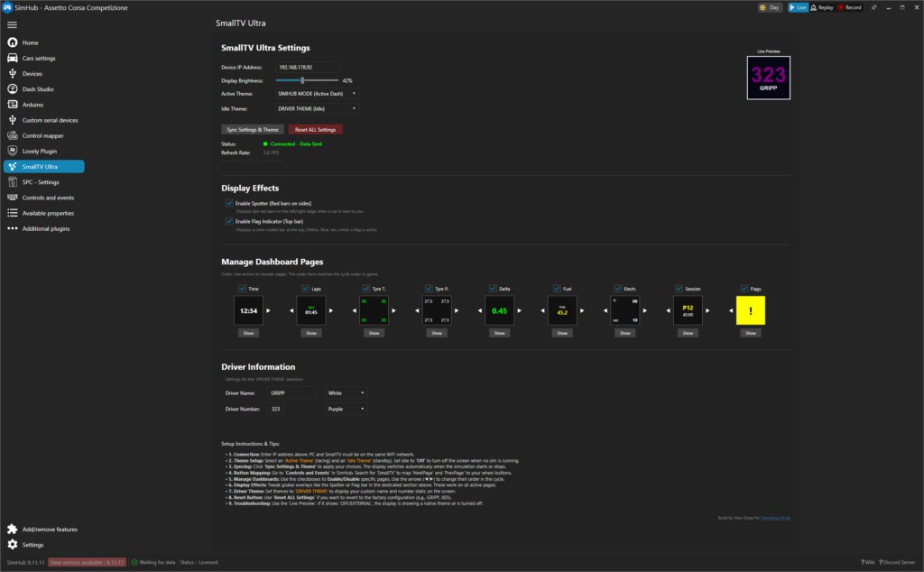Open the Driver Name color dropdown (White)
Screen dimensions: 924x572
(x=346, y=393)
